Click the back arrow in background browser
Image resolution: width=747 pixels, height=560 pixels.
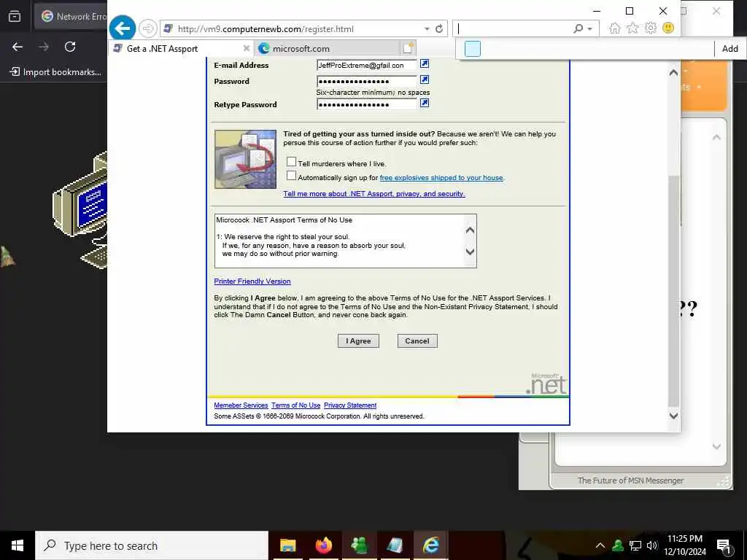[18, 47]
